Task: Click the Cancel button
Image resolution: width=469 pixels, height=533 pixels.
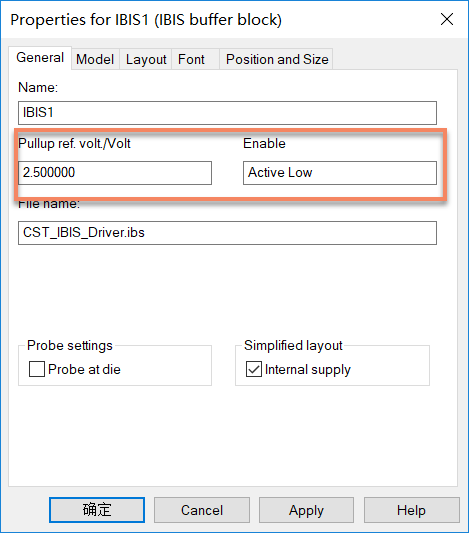Action: pos(202,510)
